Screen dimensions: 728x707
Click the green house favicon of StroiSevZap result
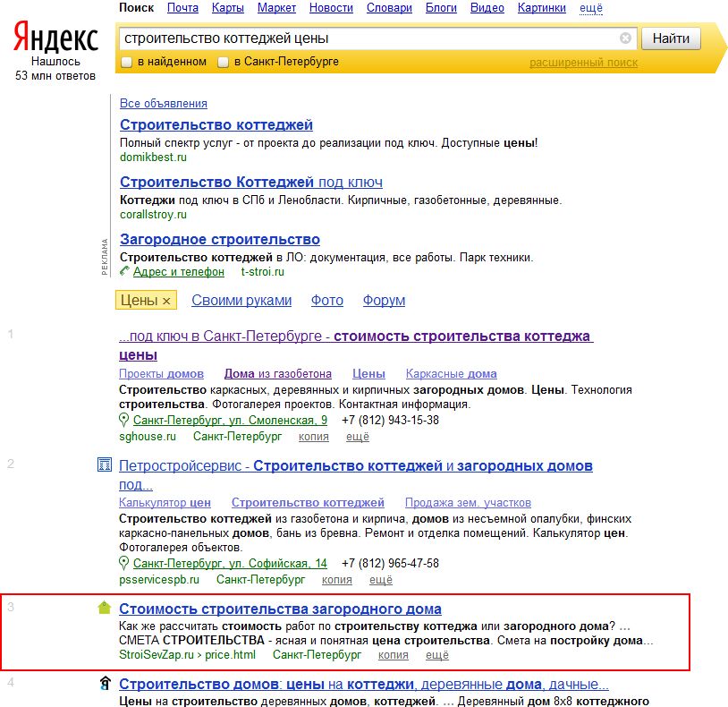point(105,608)
